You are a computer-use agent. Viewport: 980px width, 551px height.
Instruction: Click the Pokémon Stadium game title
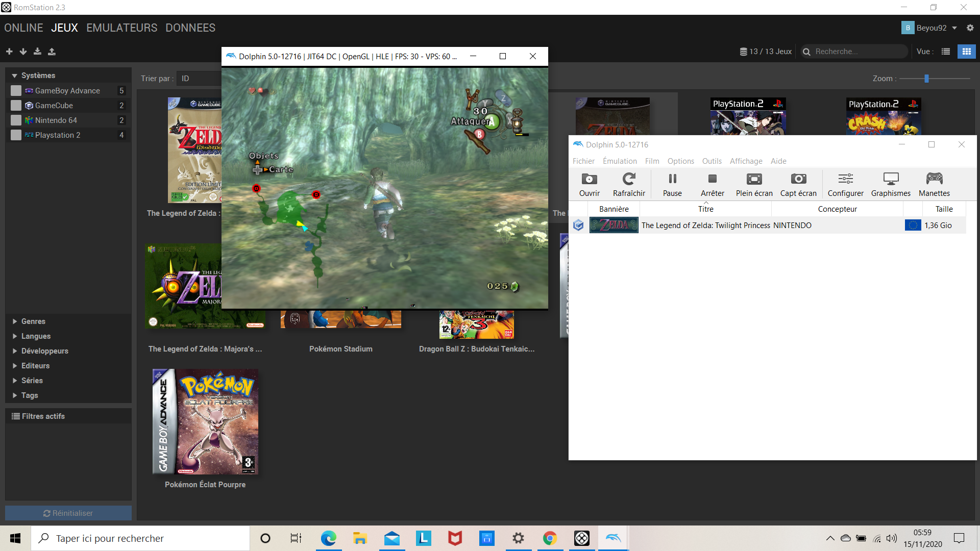(x=340, y=349)
